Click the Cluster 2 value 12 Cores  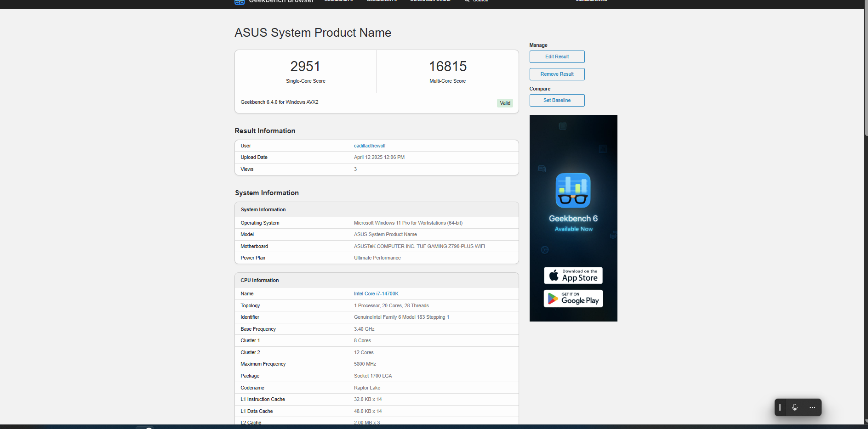(x=364, y=352)
